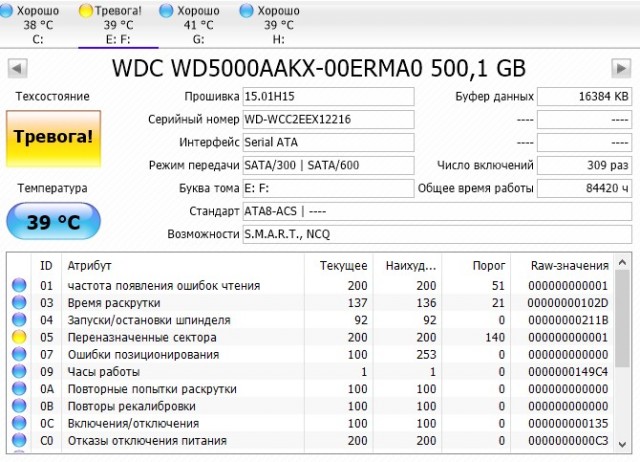Click raw value 000000000C3

(x=568, y=441)
